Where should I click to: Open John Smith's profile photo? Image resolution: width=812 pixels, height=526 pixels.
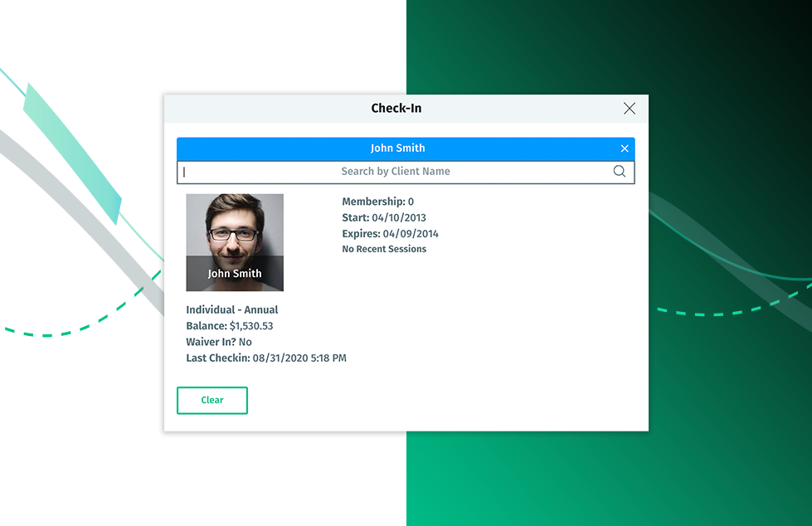pos(235,228)
